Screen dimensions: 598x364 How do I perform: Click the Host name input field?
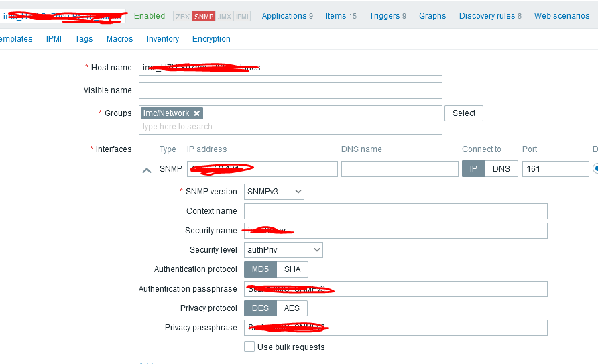coord(290,68)
